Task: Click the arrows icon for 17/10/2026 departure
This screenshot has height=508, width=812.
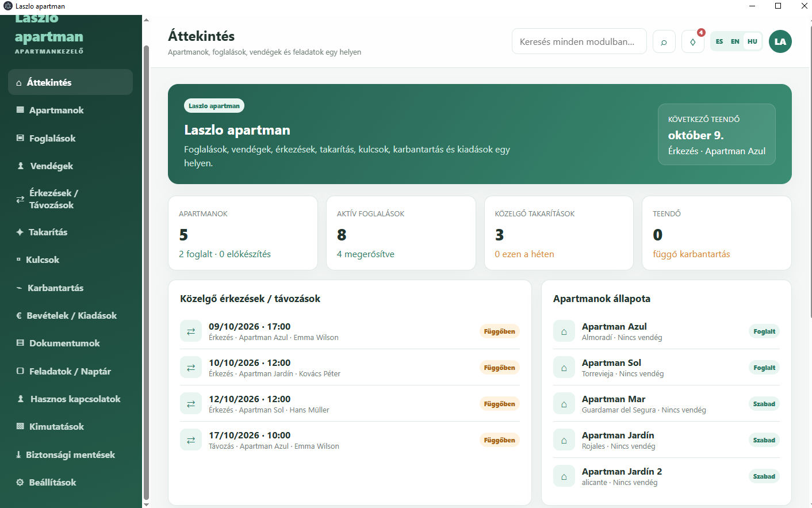Action: tap(191, 440)
